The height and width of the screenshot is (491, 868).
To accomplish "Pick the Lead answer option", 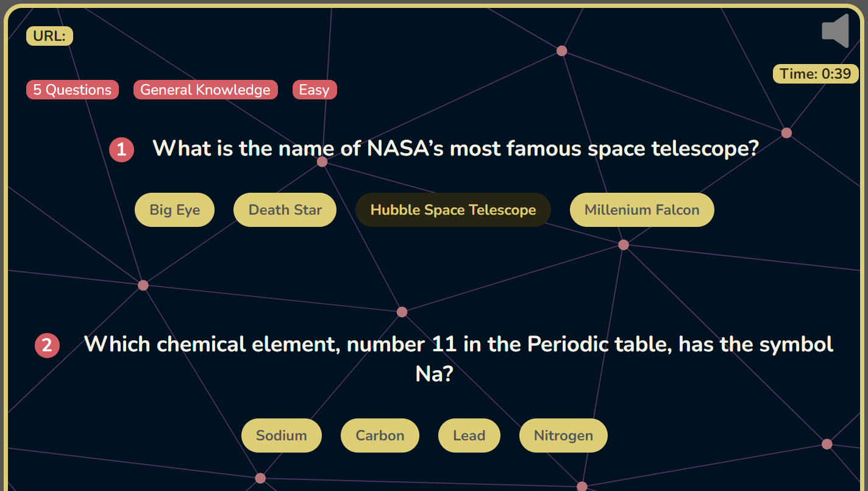I will [x=469, y=435].
